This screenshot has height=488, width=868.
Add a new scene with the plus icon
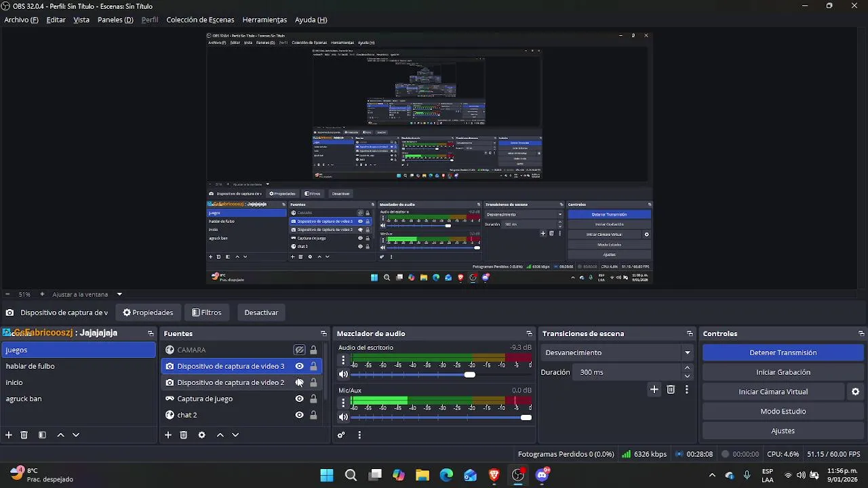pos(9,435)
